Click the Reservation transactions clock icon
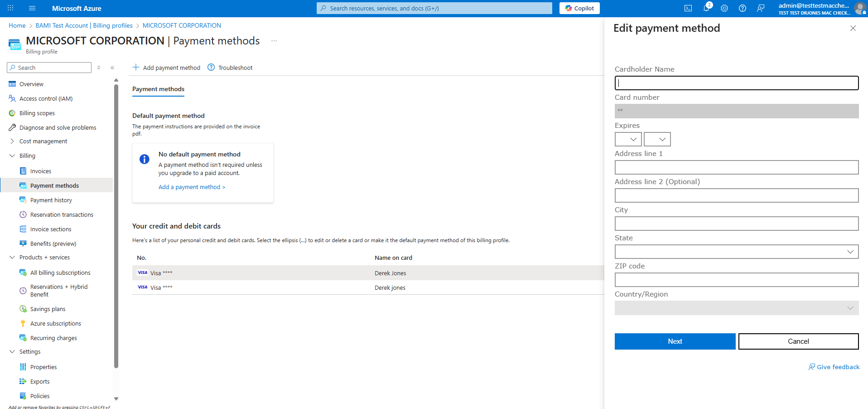The height and width of the screenshot is (409, 868). pos(23,214)
